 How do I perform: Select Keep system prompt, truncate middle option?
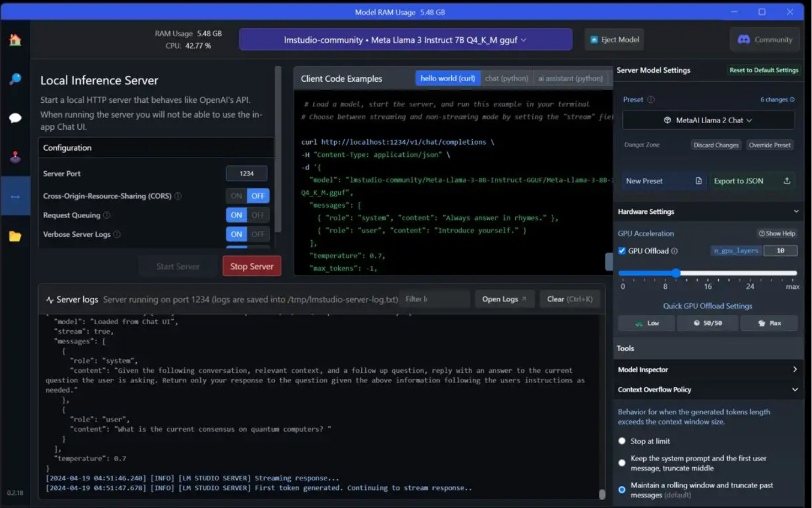(622, 463)
